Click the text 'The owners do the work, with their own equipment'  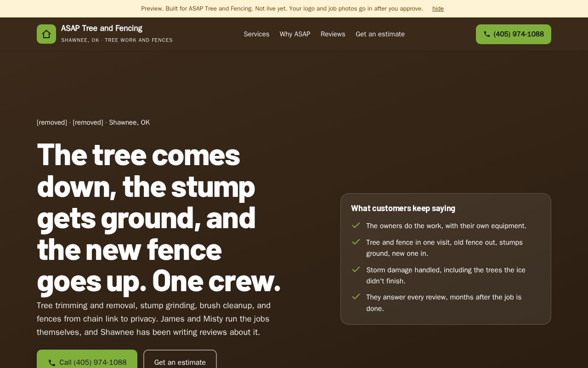(x=446, y=226)
